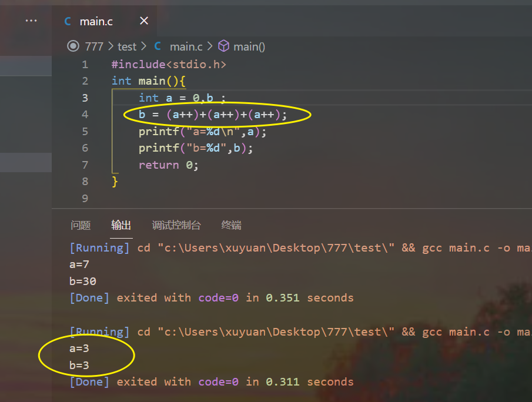Click line number 6 in gutter
Image resolution: width=532 pixels, height=402 pixels.
(85, 148)
